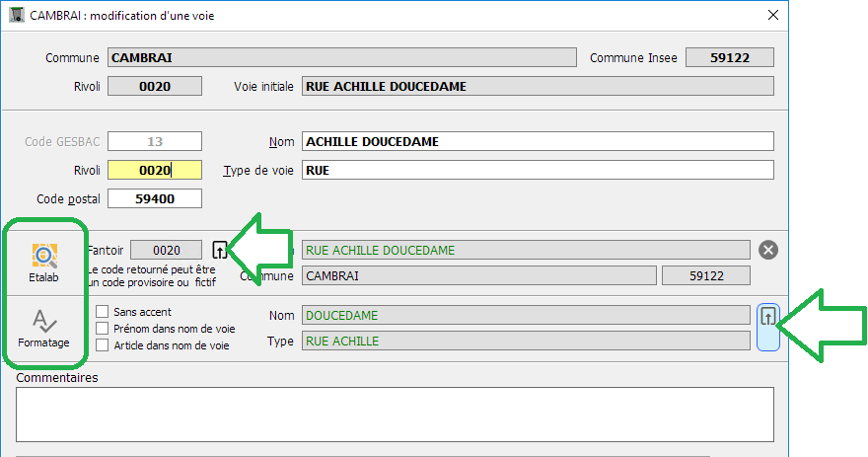Clear Etalab result with the round X icon

(x=769, y=250)
